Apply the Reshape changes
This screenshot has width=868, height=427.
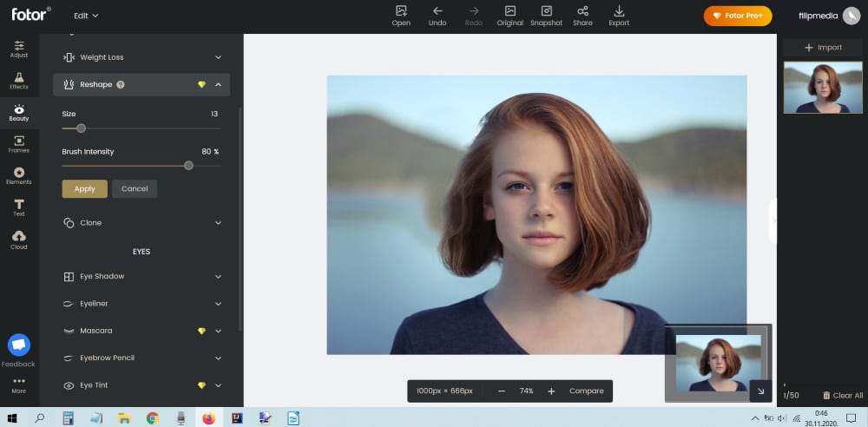[84, 188]
